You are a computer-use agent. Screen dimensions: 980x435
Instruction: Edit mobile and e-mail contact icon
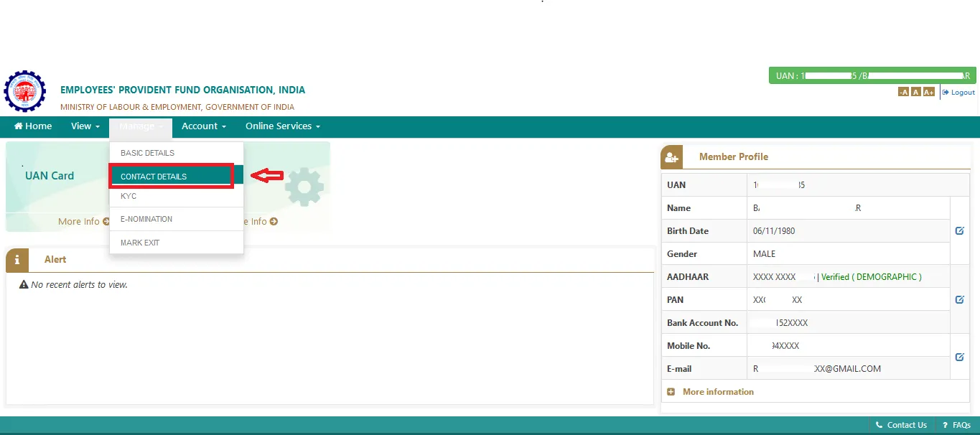pos(960,357)
